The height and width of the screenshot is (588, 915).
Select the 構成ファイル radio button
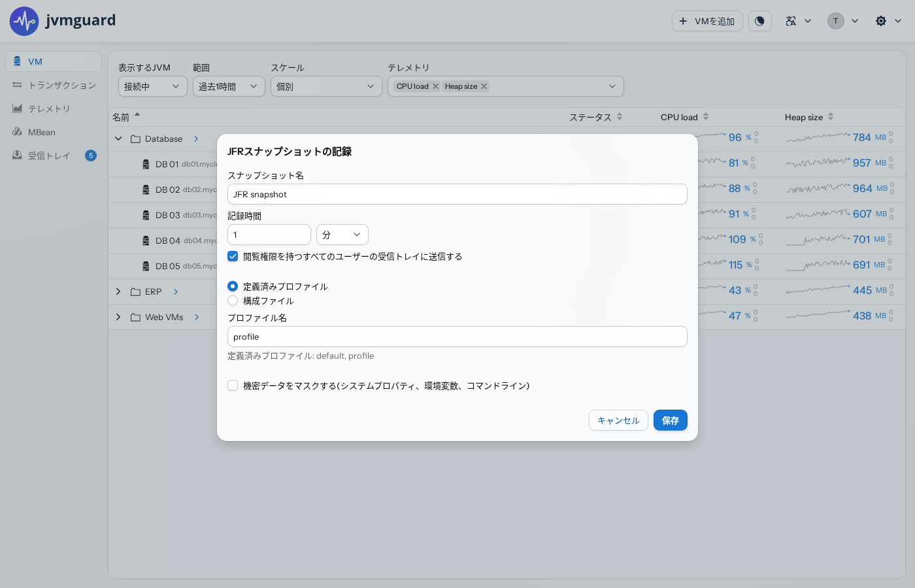pyautogui.click(x=233, y=301)
